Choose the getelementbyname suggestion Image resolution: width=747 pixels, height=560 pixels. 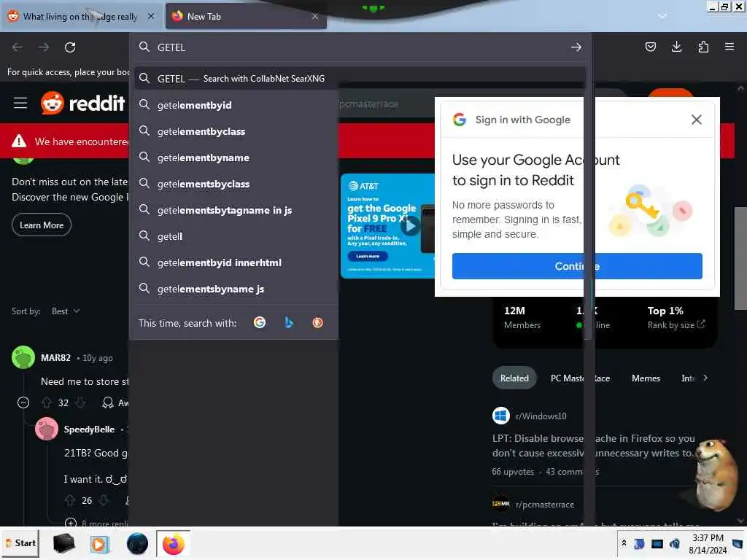point(236,157)
